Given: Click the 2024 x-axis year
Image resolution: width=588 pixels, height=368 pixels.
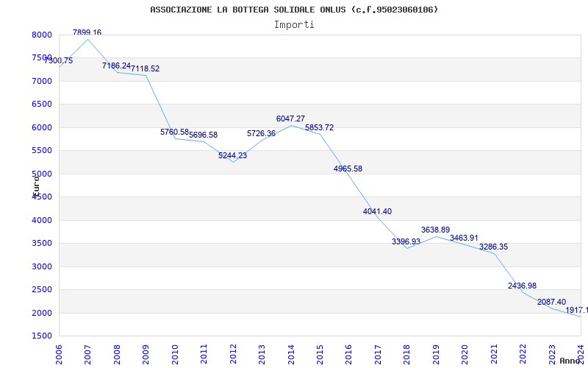Looking at the screenshot, I should coord(581,355).
